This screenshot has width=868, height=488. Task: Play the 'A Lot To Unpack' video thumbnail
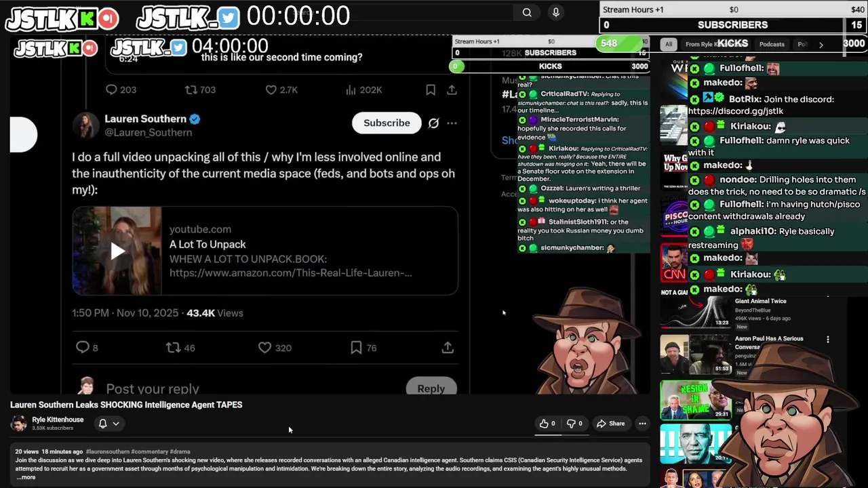(117, 251)
